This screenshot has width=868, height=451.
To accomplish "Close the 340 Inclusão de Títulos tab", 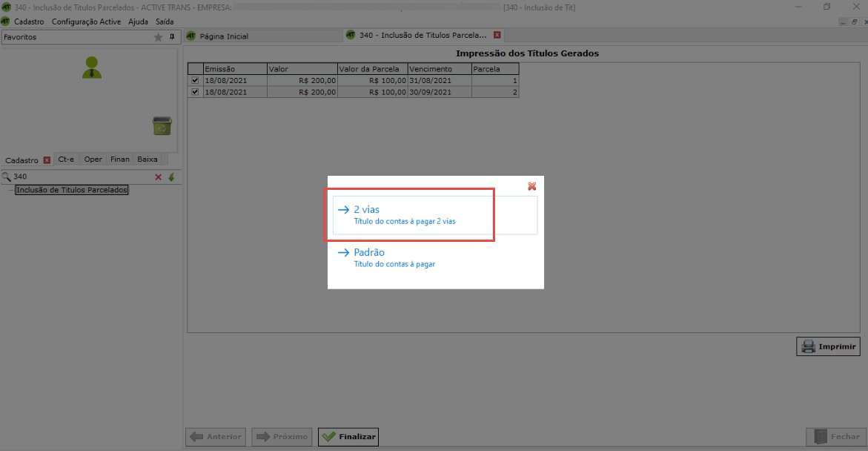I will (x=497, y=36).
